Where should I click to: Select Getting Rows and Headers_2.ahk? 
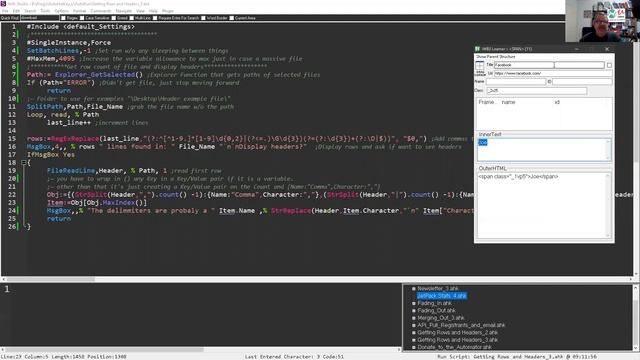457,333
